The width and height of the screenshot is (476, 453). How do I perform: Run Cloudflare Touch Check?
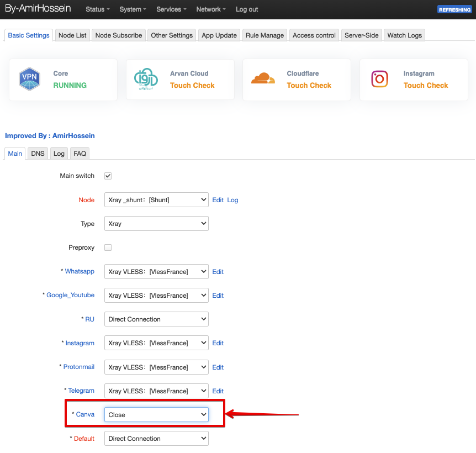coord(309,86)
